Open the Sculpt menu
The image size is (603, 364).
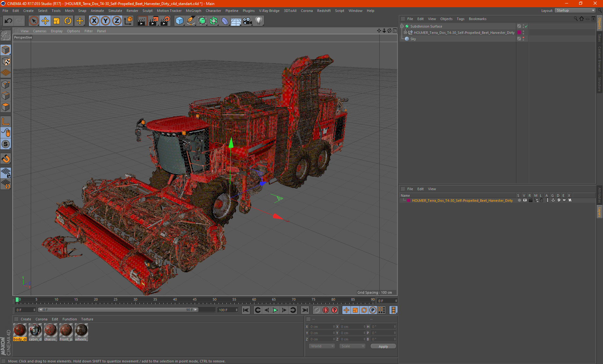pyautogui.click(x=147, y=11)
